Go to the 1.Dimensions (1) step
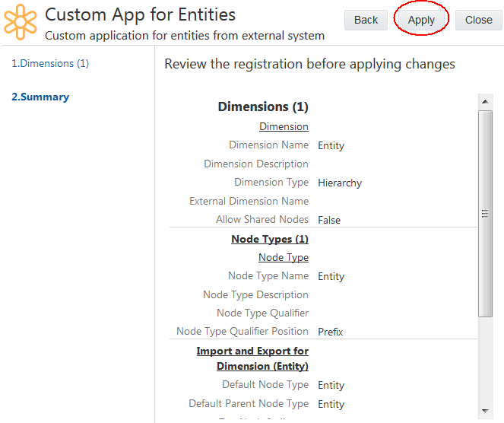The width and height of the screenshot is (504, 423). point(50,63)
